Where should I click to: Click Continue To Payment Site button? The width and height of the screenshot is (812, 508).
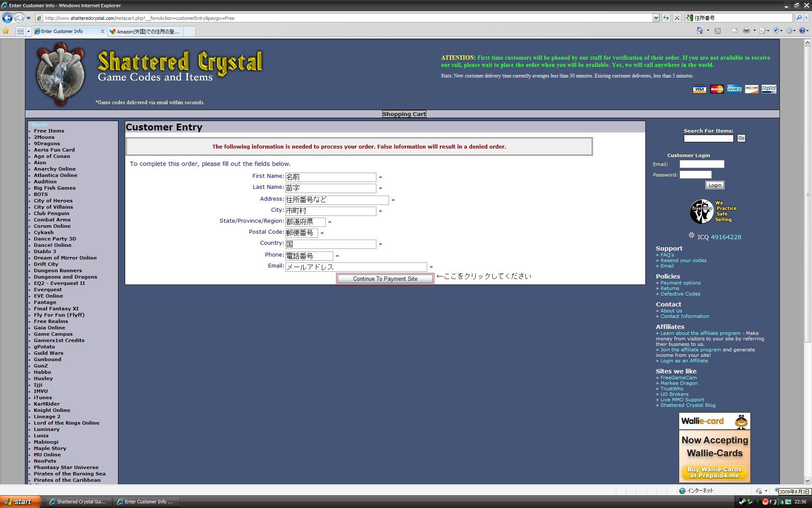[x=385, y=279]
